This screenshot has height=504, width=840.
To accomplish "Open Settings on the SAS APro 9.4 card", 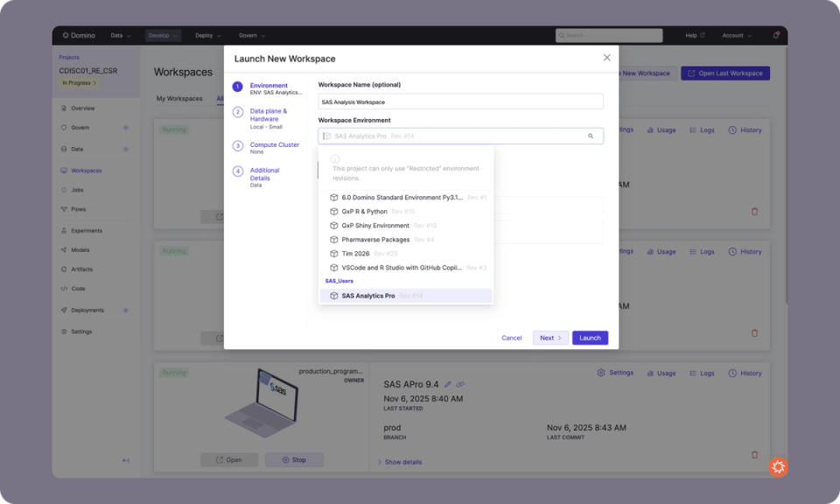I will [x=616, y=373].
